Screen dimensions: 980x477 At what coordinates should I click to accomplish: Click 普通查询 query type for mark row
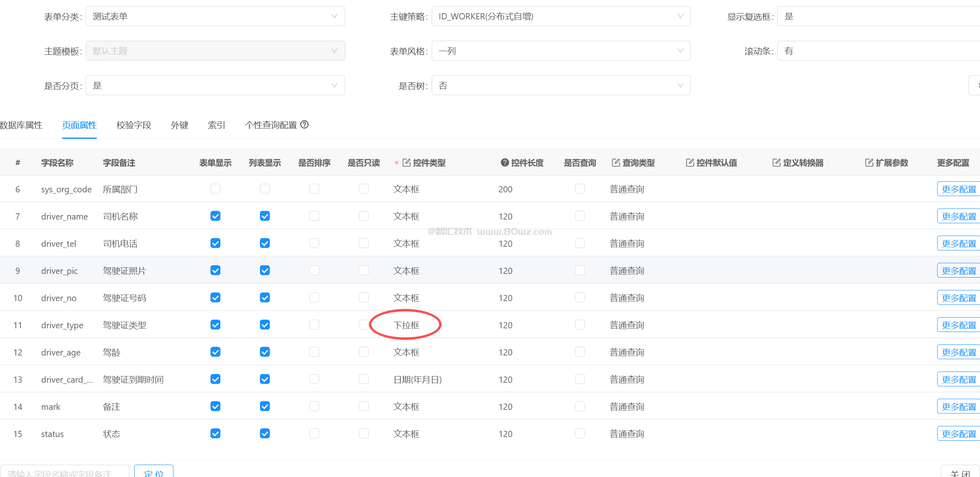(x=627, y=407)
